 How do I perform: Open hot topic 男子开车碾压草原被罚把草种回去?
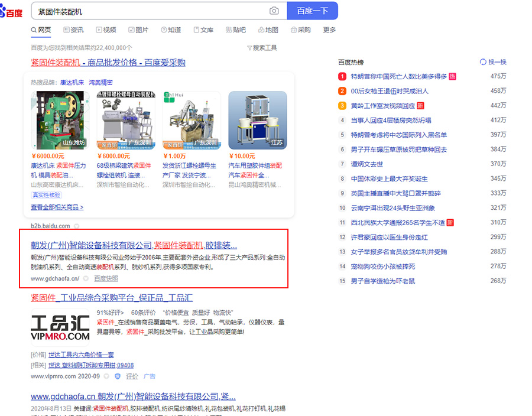click(398, 149)
